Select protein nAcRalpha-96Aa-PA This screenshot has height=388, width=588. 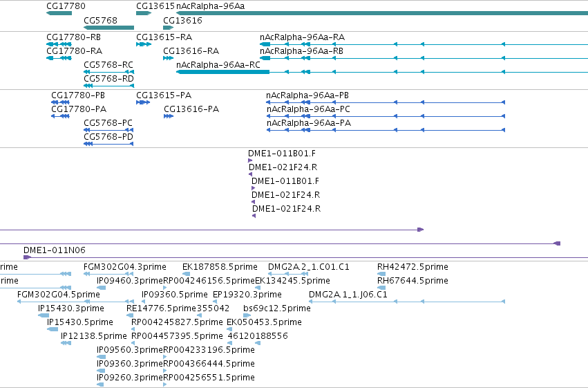pos(309,123)
